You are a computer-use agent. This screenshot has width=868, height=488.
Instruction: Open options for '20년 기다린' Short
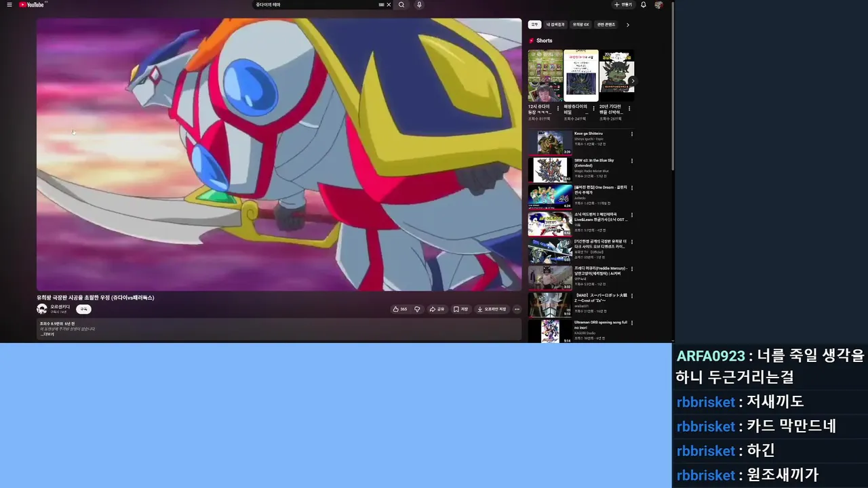[629, 108]
